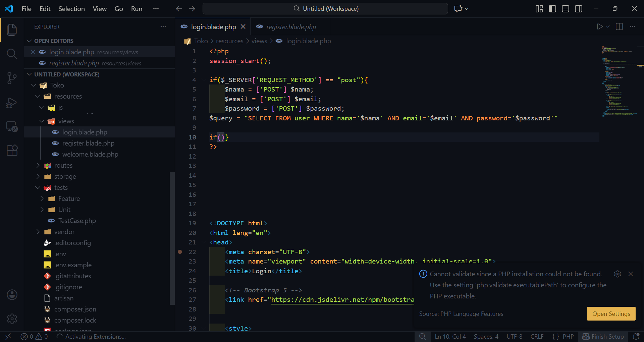Collapse the views folder

click(42, 121)
